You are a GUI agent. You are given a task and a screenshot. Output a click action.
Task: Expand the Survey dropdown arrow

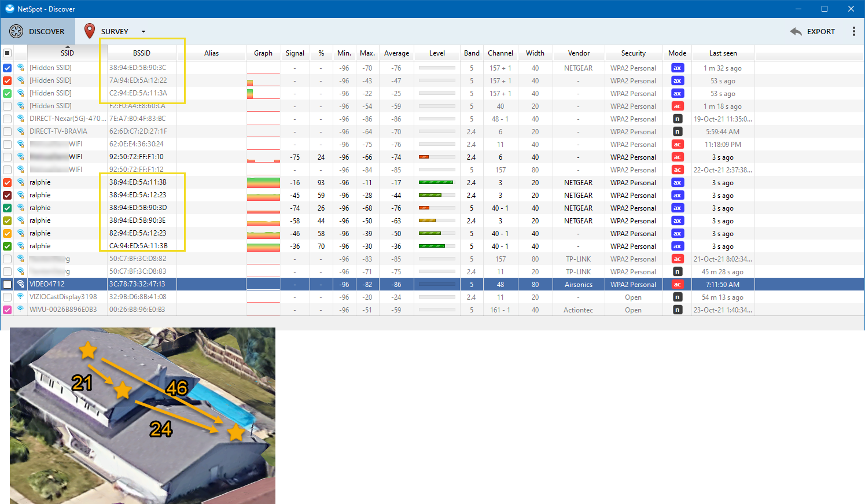(143, 32)
